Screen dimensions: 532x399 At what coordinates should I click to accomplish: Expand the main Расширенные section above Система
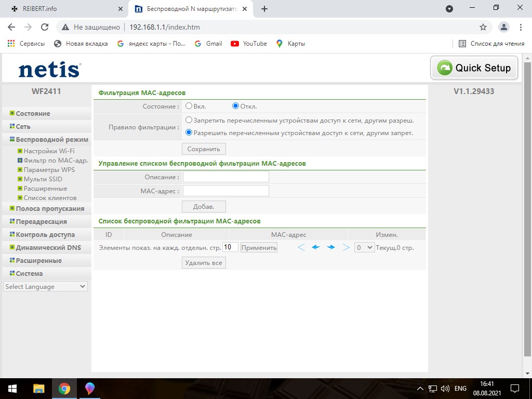(x=36, y=261)
